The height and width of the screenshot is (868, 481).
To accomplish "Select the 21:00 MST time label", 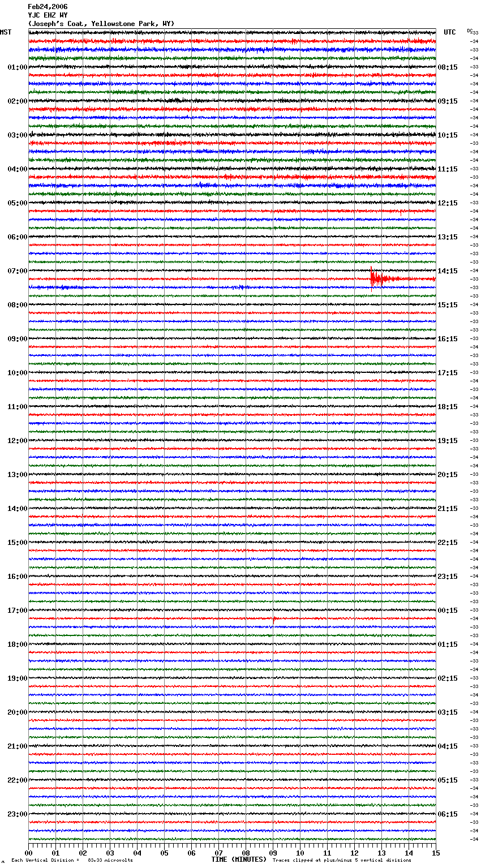I will (18, 746).
